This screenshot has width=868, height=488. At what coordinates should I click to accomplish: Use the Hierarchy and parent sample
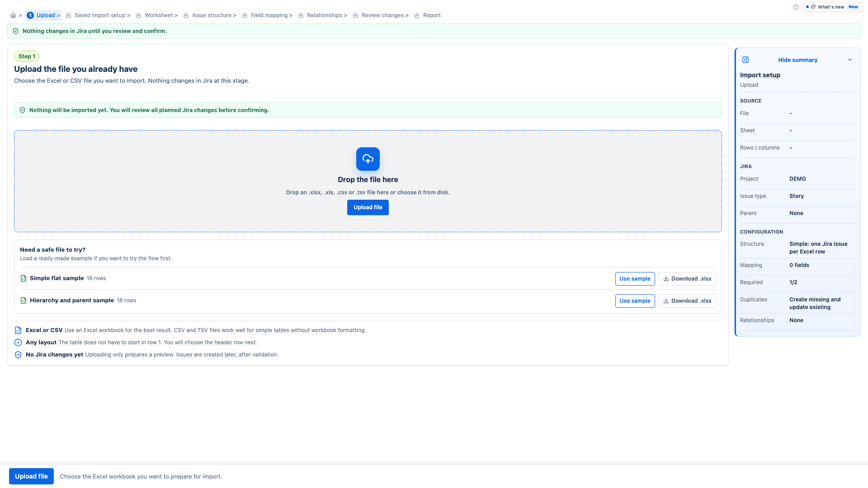coord(635,301)
